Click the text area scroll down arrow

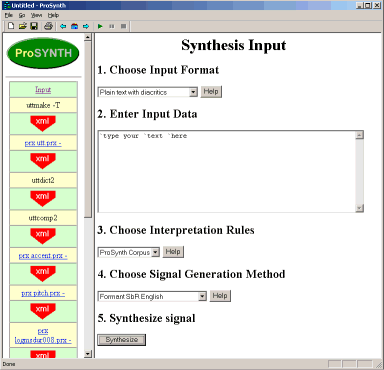pos(359,208)
